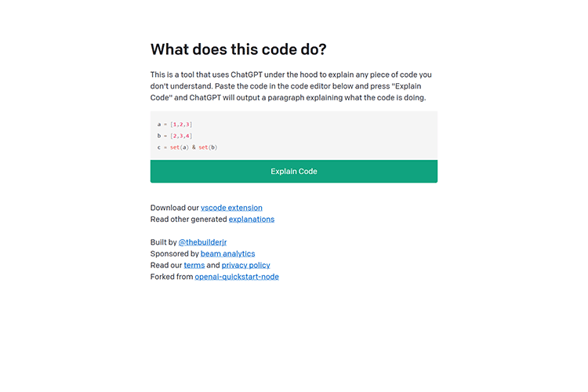
Task: Open the beam analytics sponsor link
Action: [x=228, y=254]
